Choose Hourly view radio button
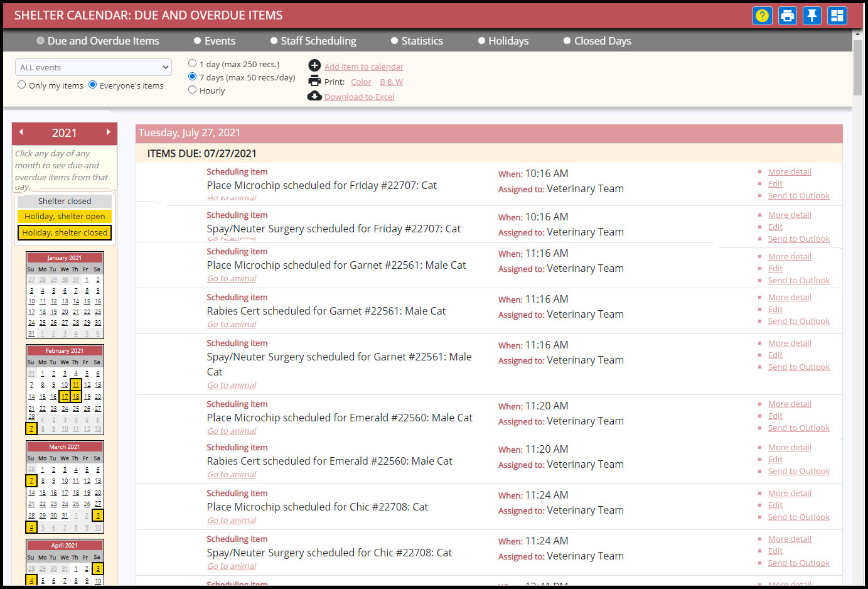The image size is (868, 589). 193,90
